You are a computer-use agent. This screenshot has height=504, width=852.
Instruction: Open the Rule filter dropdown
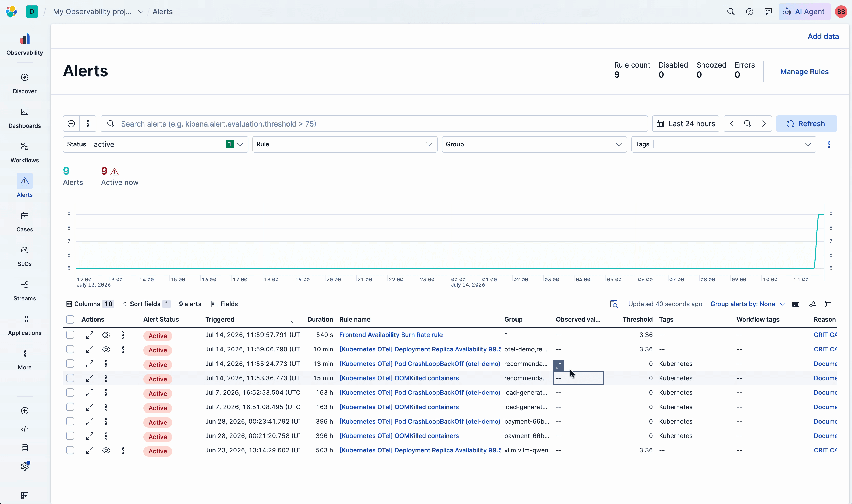pos(345,144)
